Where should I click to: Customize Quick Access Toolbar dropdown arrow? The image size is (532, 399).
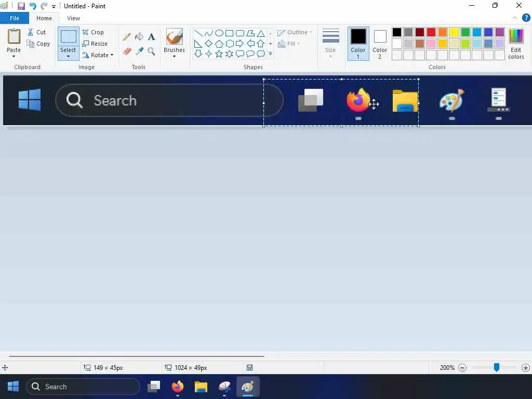54,6
